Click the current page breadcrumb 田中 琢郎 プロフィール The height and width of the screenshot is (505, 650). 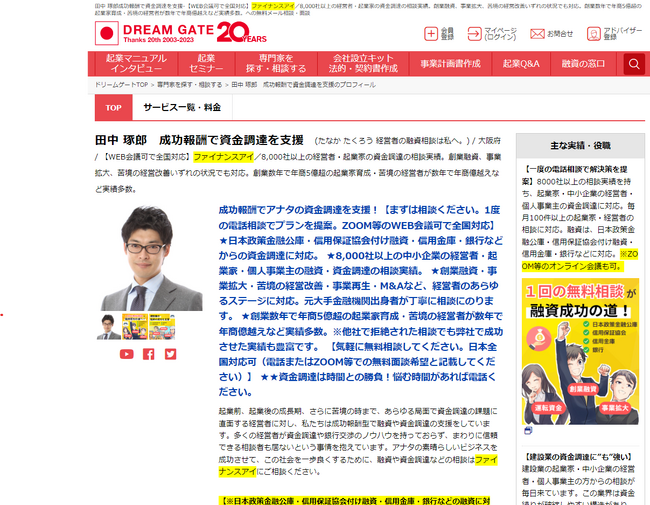(x=303, y=85)
